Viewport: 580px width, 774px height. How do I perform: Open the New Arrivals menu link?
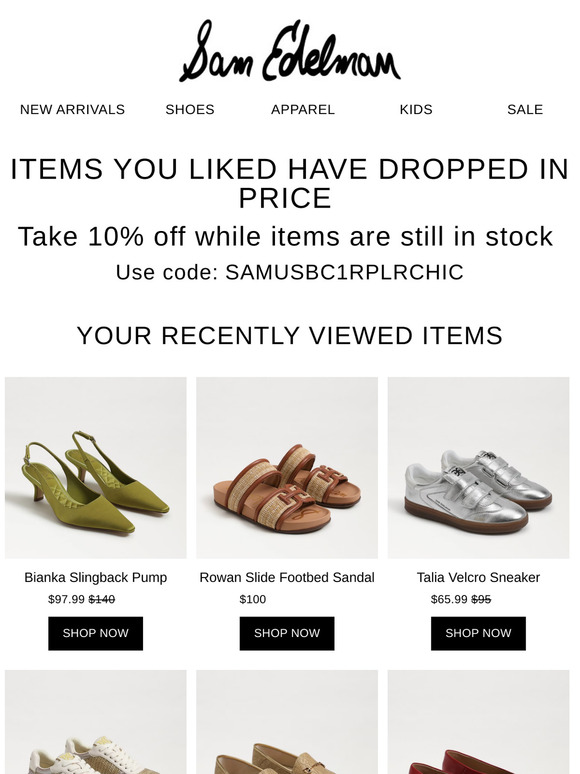pyautogui.click(x=72, y=110)
